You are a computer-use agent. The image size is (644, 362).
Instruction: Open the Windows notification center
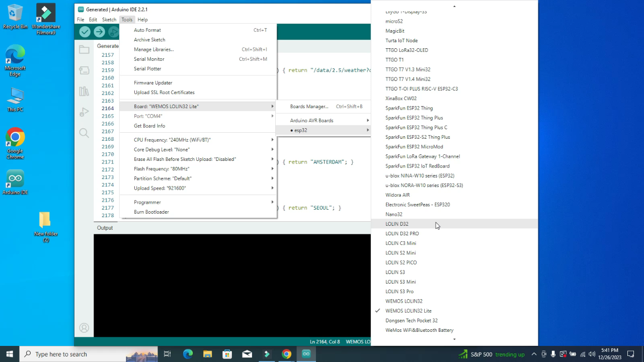tap(631, 354)
